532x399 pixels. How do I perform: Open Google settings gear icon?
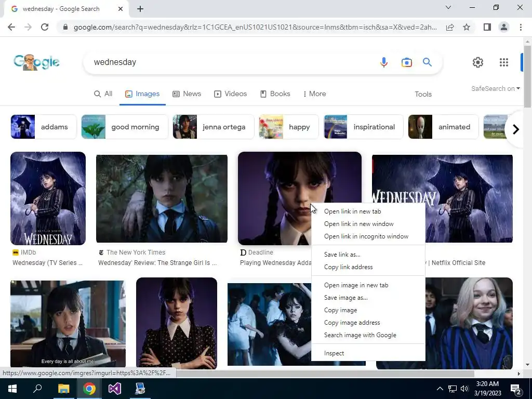click(x=478, y=62)
